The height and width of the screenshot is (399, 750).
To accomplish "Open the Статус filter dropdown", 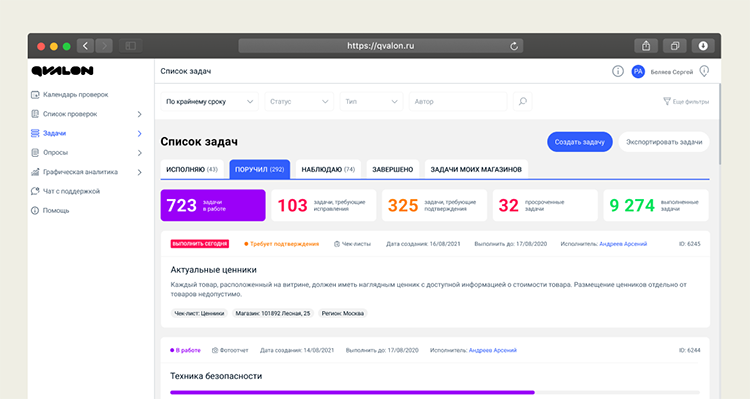I will [x=299, y=101].
